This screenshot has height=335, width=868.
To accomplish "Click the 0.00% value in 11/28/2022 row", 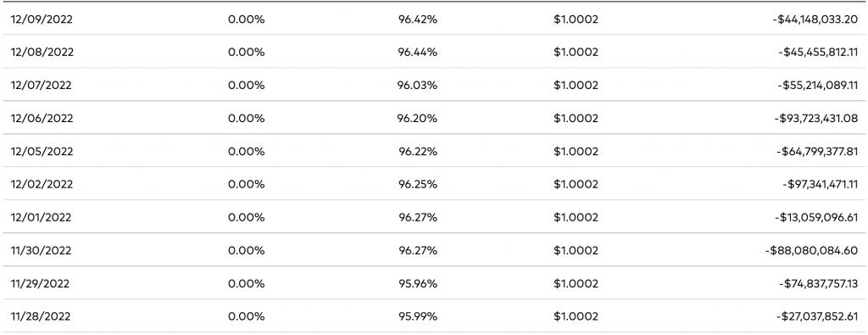I will [x=247, y=316].
